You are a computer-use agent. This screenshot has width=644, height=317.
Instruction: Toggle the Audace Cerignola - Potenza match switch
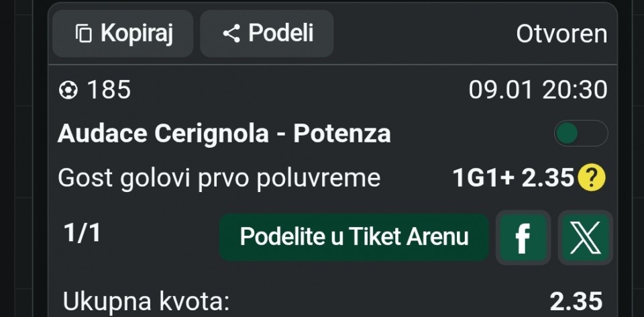tap(580, 134)
